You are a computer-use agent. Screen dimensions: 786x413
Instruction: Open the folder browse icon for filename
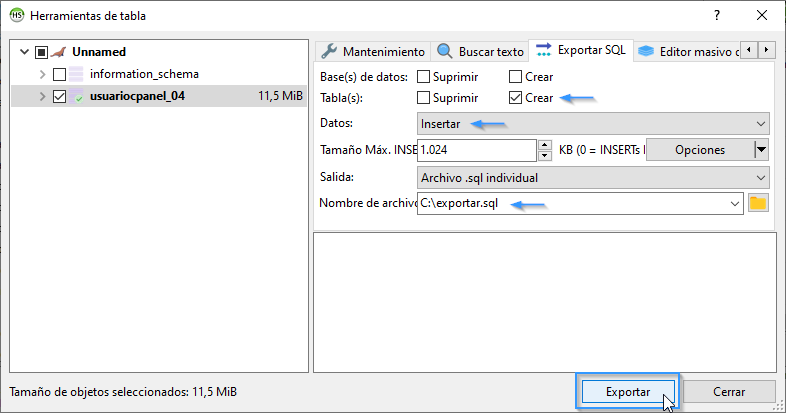[758, 203]
